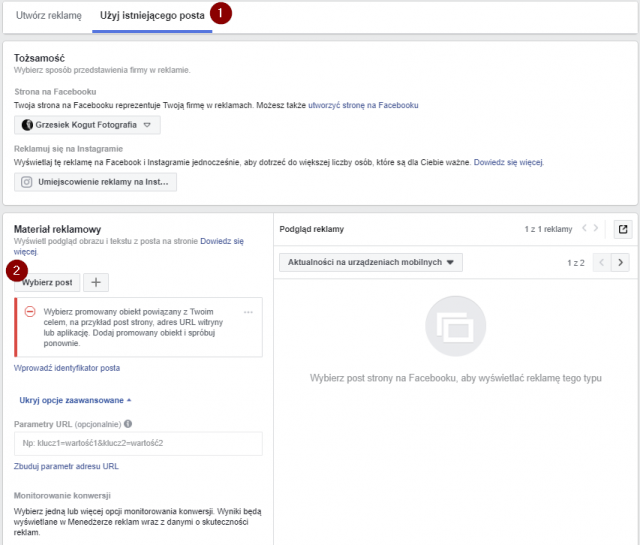This screenshot has width=640, height=545.
Task: Click the Wybierz post button
Action: click(46, 283)
